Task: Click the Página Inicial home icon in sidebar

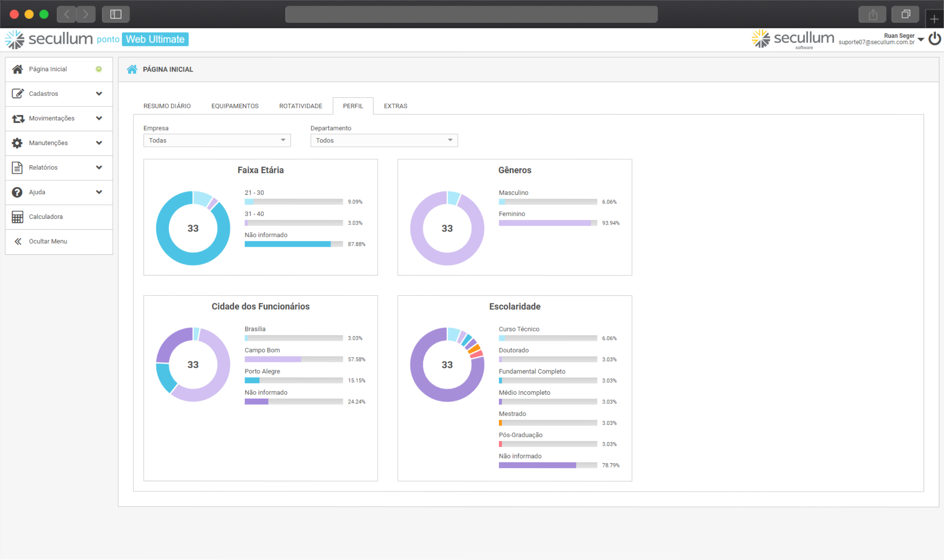Action: 17,69
